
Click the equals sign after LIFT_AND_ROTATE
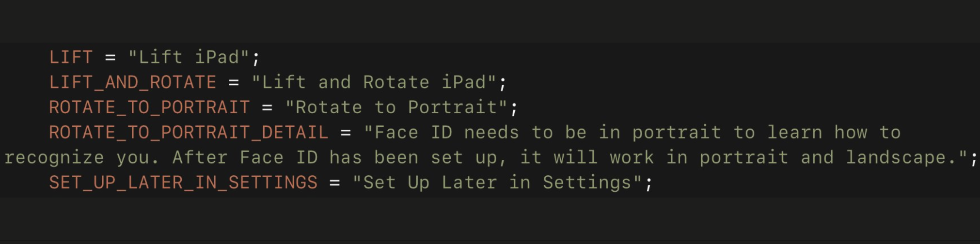234,83
